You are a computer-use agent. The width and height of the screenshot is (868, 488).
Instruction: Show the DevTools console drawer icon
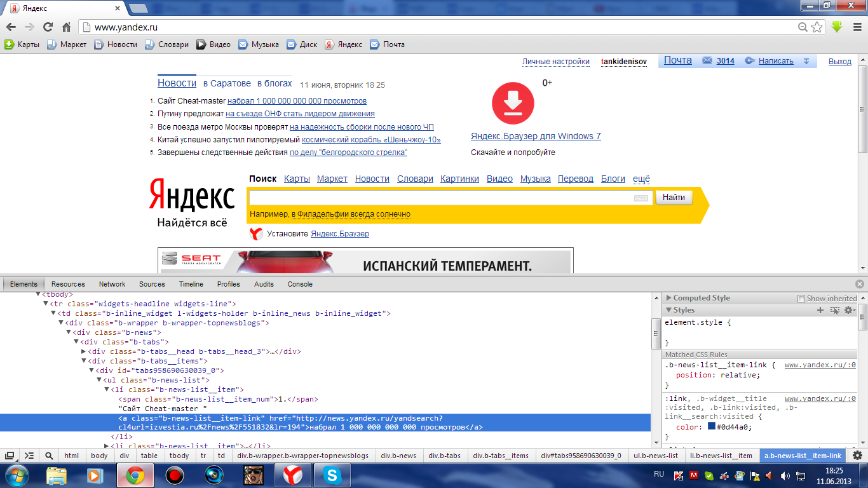pyautogui.click(x=29, y=456)
